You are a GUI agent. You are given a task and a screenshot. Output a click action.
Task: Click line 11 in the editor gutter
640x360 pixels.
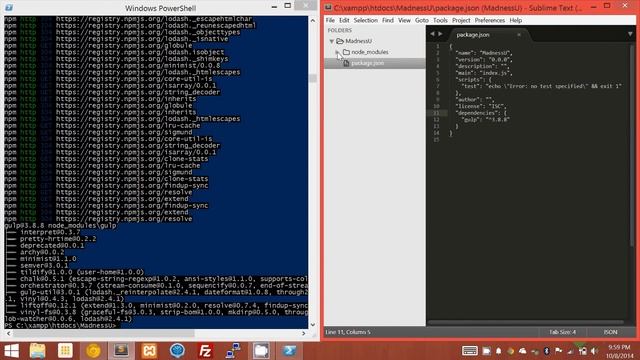(x=436, y=113)
